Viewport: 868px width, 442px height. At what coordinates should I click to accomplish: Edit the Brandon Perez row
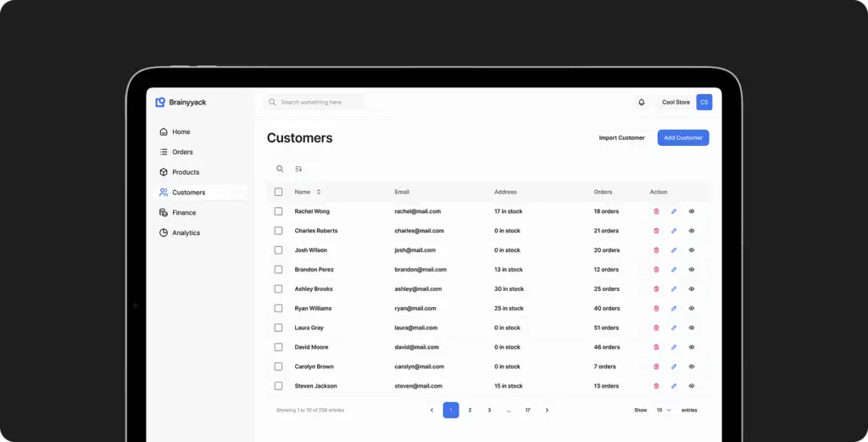pyautogui.click(x=674, y=269)
